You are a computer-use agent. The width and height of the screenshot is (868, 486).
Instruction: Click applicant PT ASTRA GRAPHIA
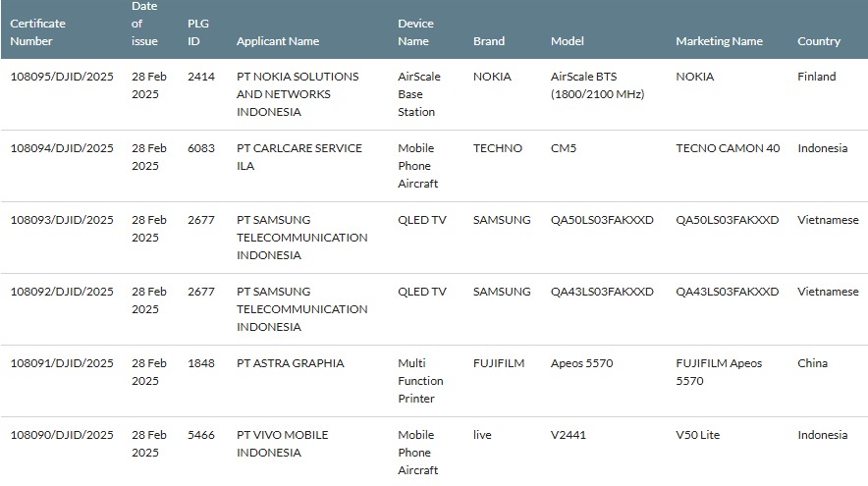(x=291, y=363)
